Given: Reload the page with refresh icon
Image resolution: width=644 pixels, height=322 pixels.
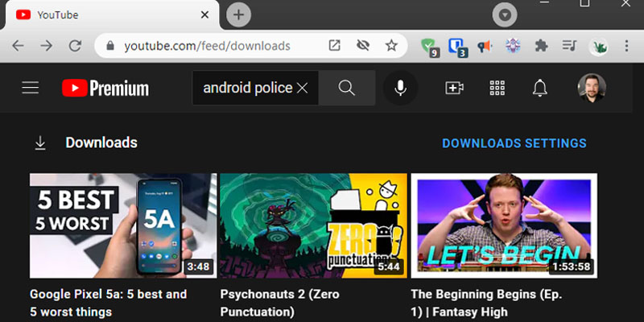Looking at the screenshot, I should (x=75, y=46).
